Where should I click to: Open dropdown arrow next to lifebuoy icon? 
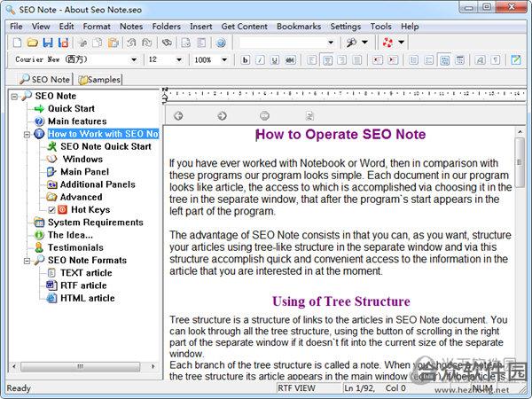coord(402,43)
